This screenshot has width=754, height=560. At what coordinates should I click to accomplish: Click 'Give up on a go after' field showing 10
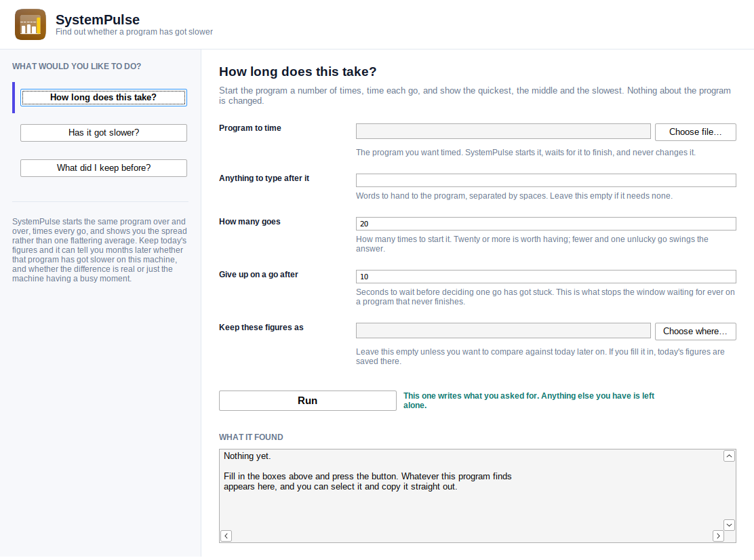coord(546,277)
